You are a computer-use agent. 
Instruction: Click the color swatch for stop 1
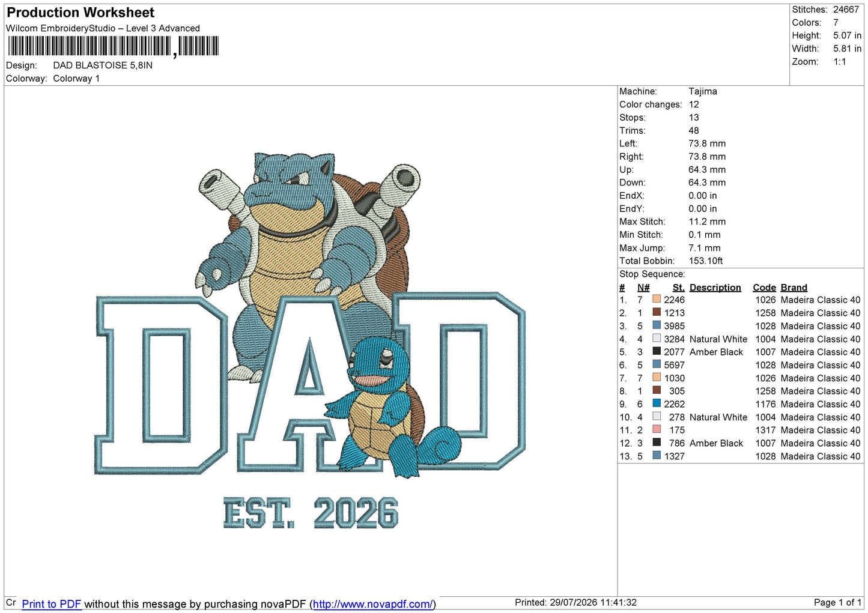(x=657, y=299)
